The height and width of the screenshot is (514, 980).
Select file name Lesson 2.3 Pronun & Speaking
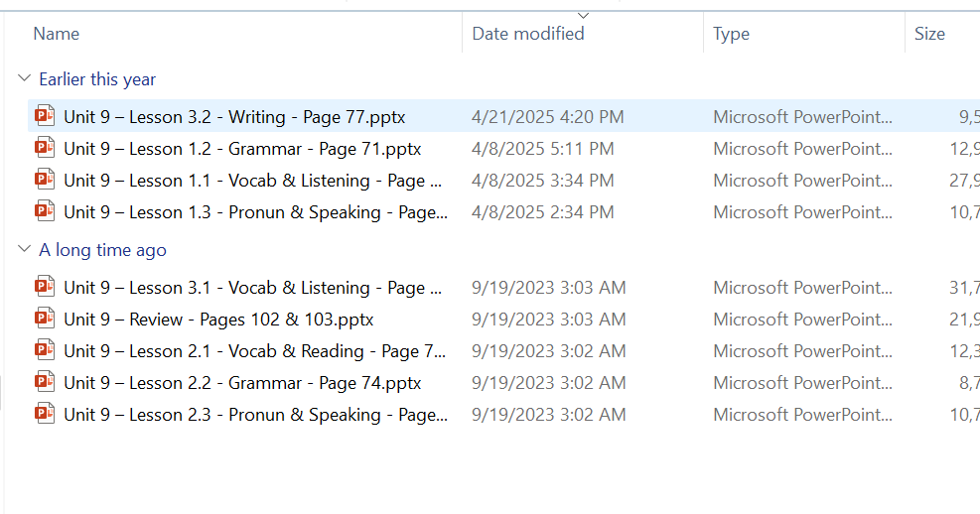255,415
